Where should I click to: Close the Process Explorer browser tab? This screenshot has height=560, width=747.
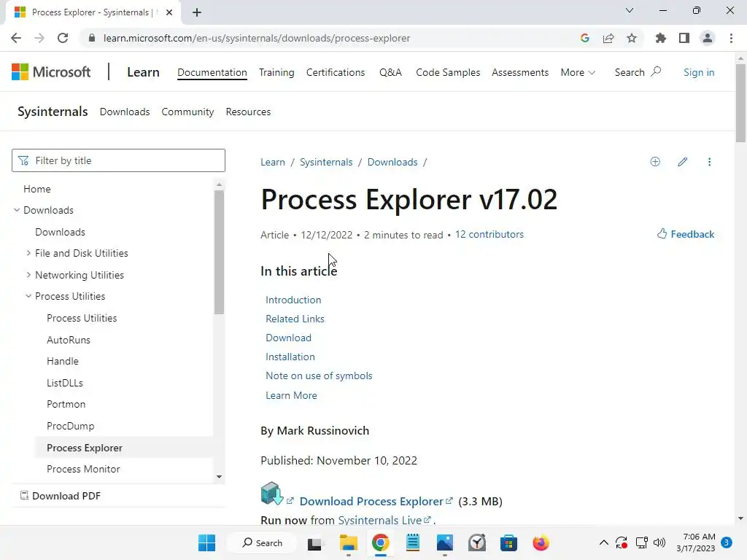coord(169,12)
